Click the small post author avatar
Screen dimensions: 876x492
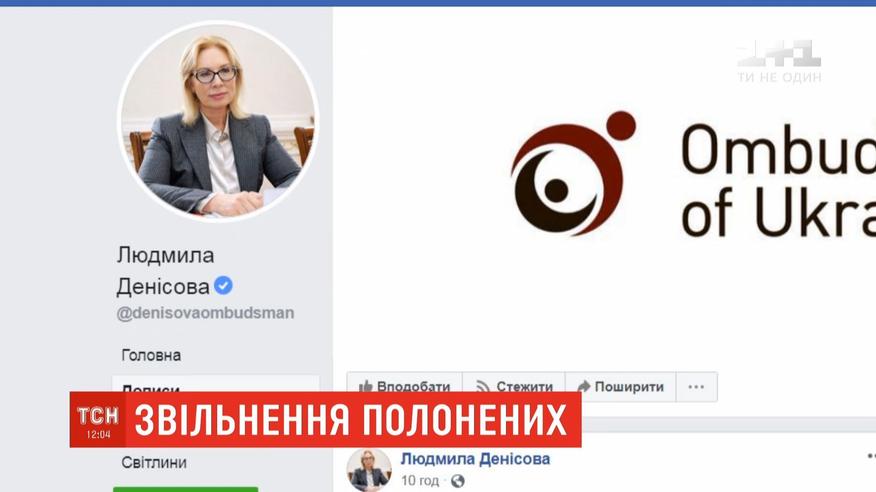coord(369,470)
